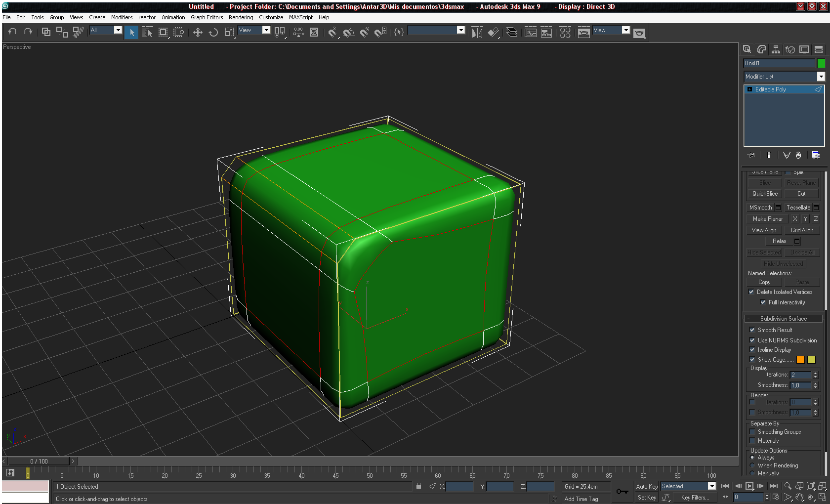The width and height of the screenshot is (830, 504).
Task: Open the Rendering menu
Action: point(241,17)
